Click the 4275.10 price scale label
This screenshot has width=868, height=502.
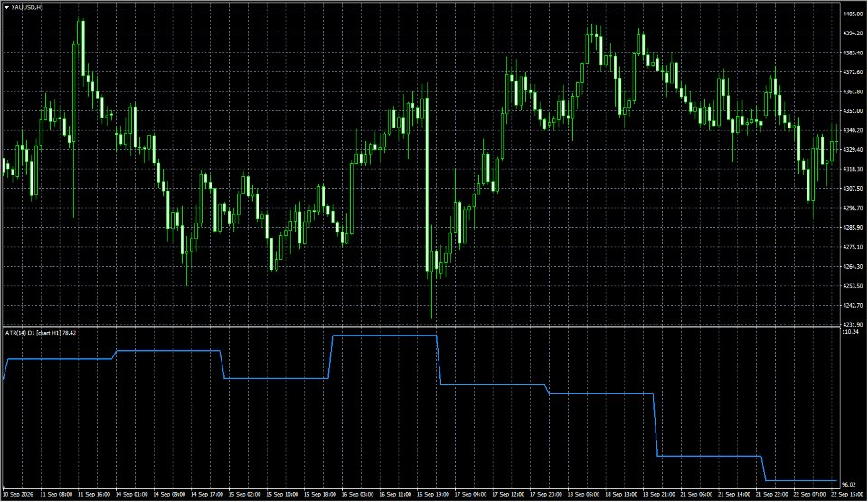point(853,247)
